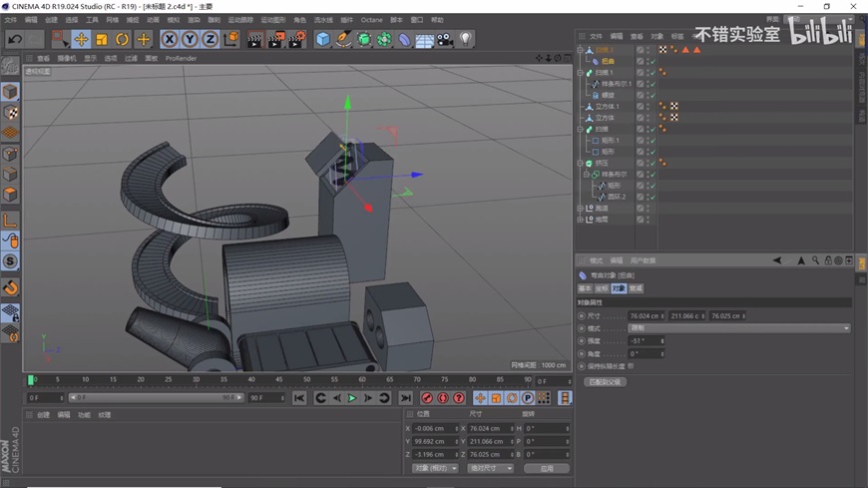Open the 模式 dropdown in attributes

click(x=738, y=328)
